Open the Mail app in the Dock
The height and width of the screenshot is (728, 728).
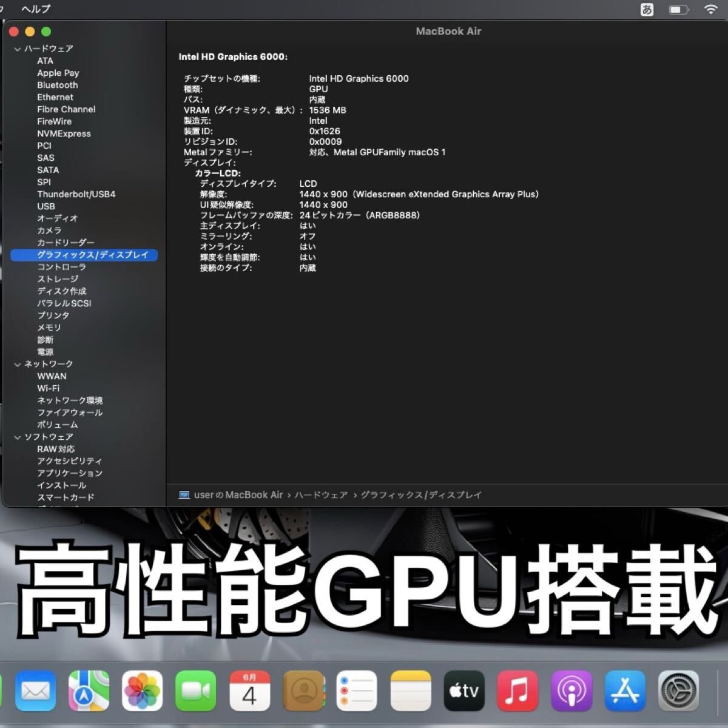tap(35, 690)
